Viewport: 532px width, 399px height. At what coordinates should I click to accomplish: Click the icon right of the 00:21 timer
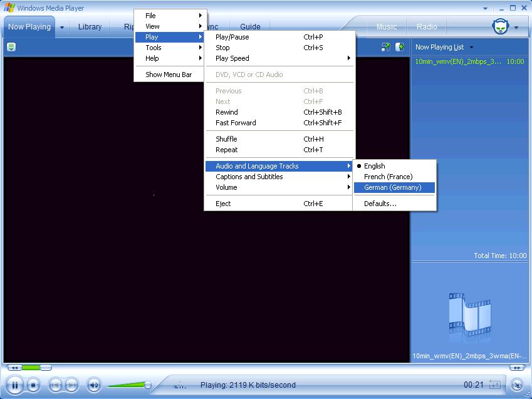pyautogui.click(x=494, y=385)
